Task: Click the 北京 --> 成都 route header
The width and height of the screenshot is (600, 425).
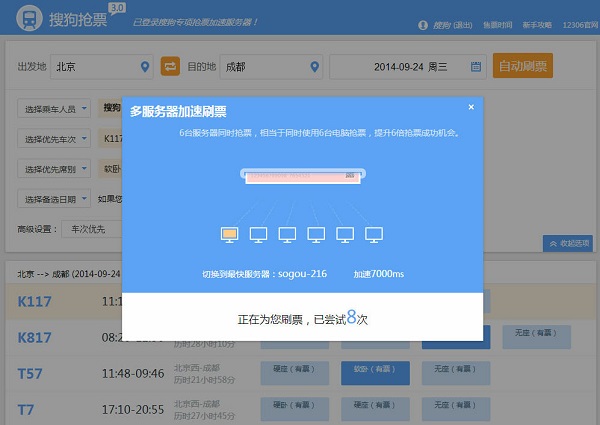Action: click(69, 274)
